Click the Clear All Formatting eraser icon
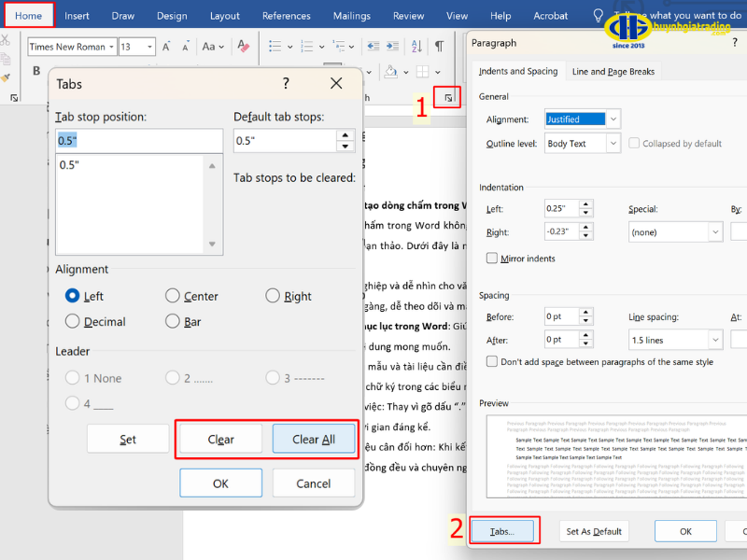The width and height of the screenshot is (747, 560). click(243, 46)
